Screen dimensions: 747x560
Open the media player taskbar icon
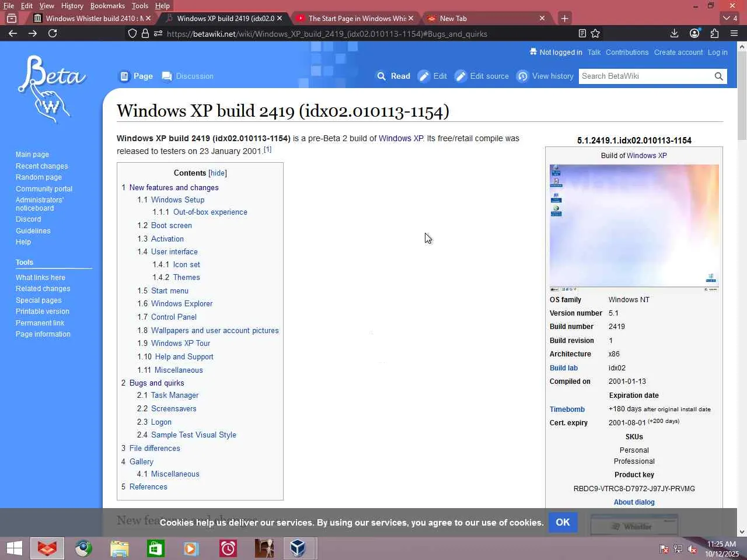(191, 548)
